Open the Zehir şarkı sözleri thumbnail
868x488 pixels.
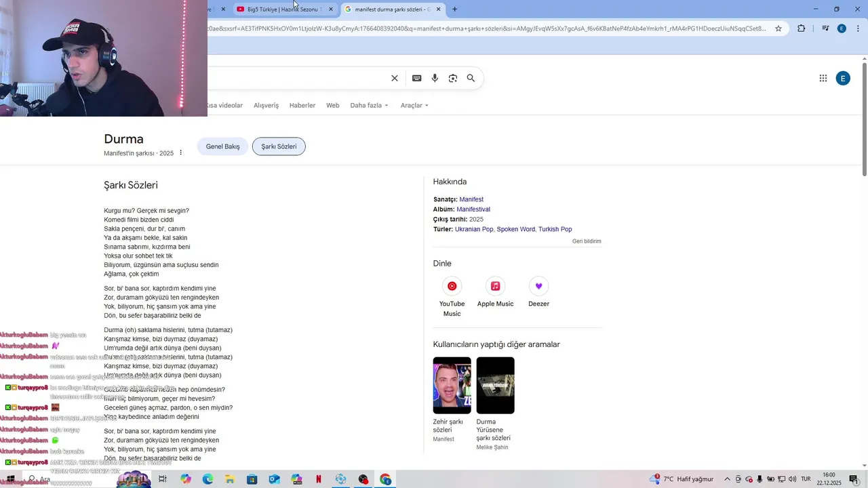pos(452,385)
